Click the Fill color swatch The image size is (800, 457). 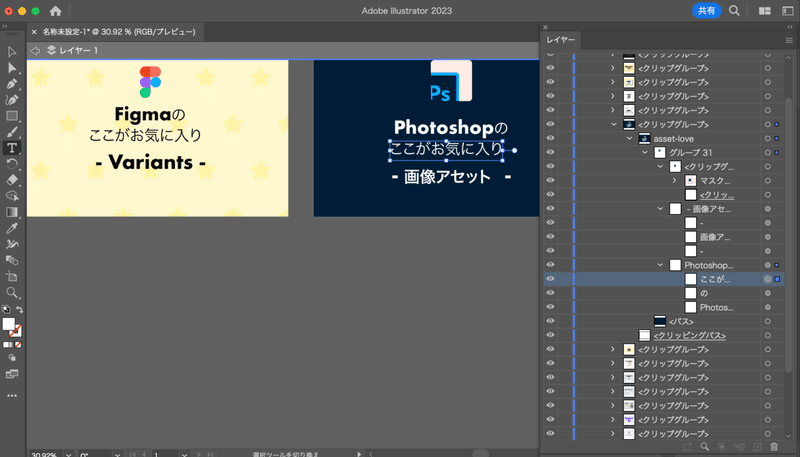9,324
